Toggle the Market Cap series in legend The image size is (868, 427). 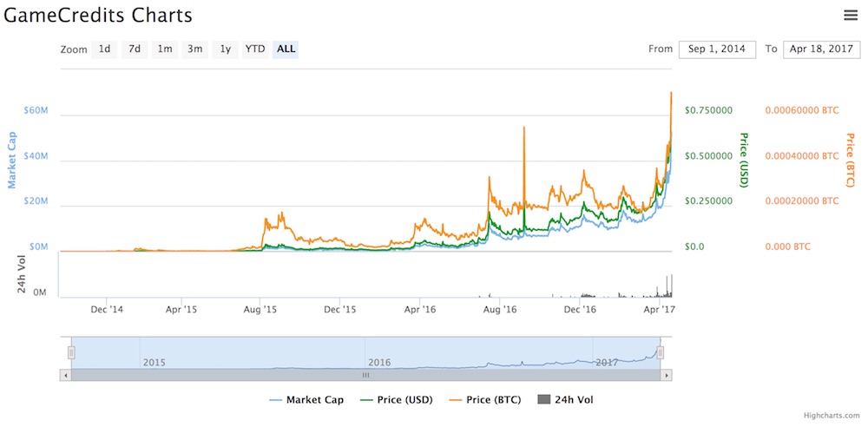click(306, 400)
